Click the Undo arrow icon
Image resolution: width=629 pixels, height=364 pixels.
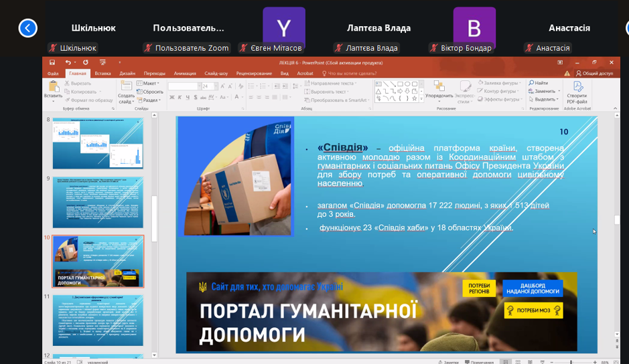pos(68,62)
